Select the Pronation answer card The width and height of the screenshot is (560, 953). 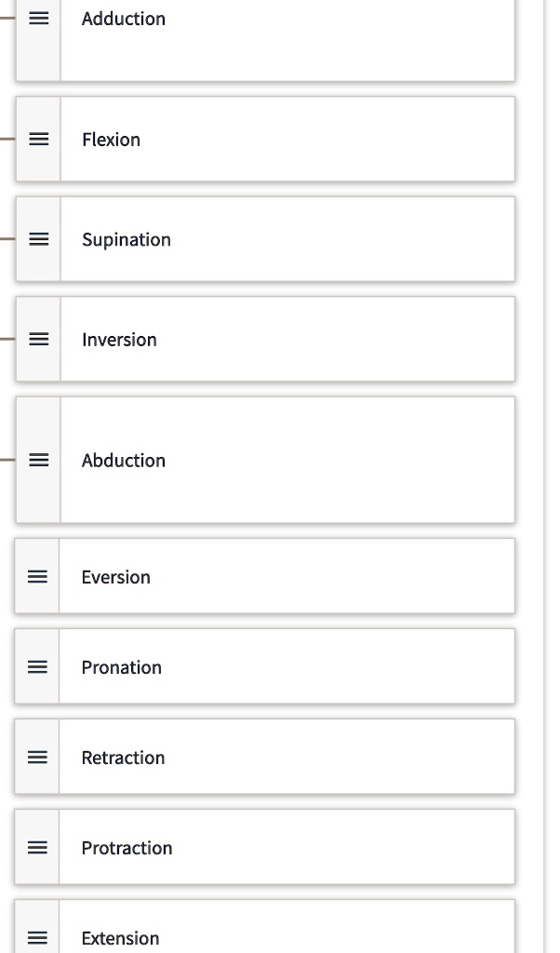279,666
